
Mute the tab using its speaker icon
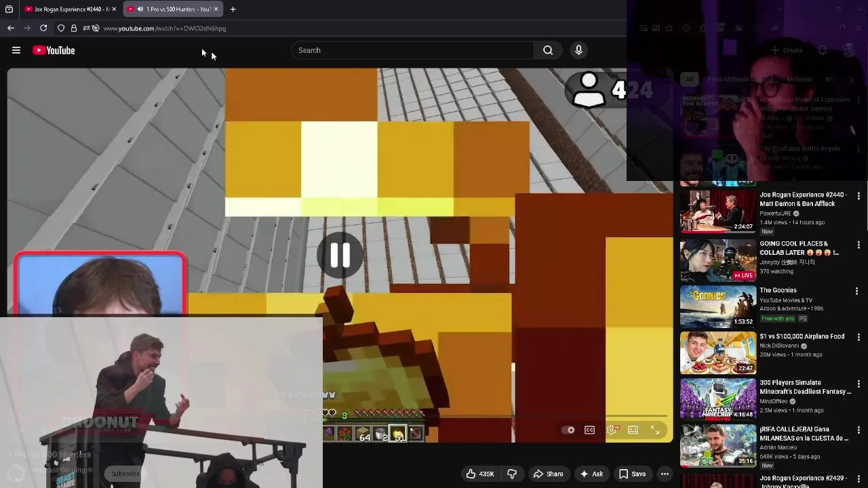[x=140, y=9]
